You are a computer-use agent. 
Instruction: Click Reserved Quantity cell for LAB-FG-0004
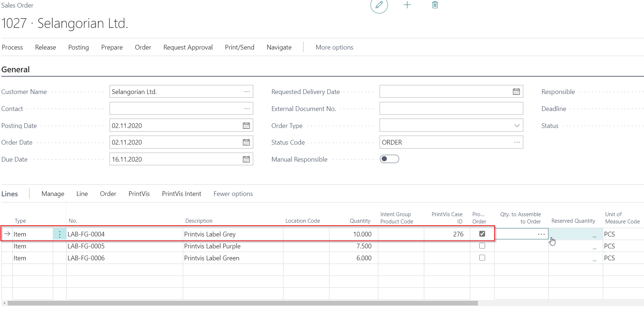pos(576,234)
